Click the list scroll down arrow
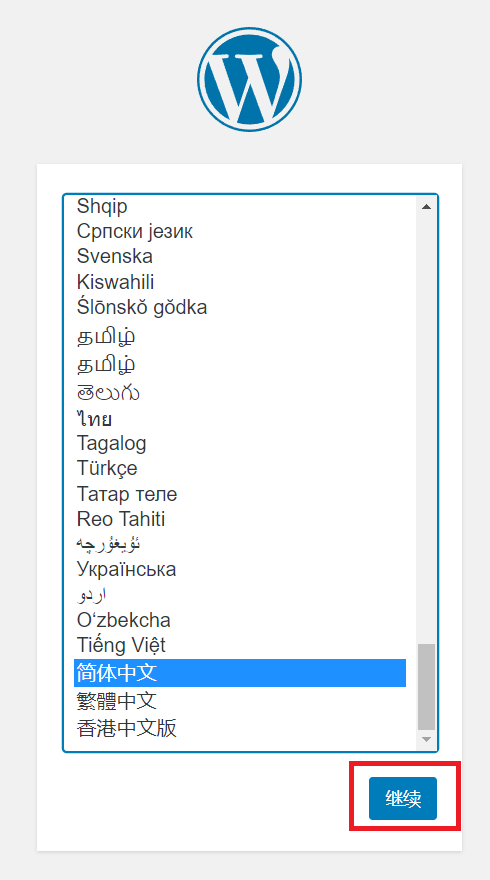Screen dimensions: 490x880 426,739
